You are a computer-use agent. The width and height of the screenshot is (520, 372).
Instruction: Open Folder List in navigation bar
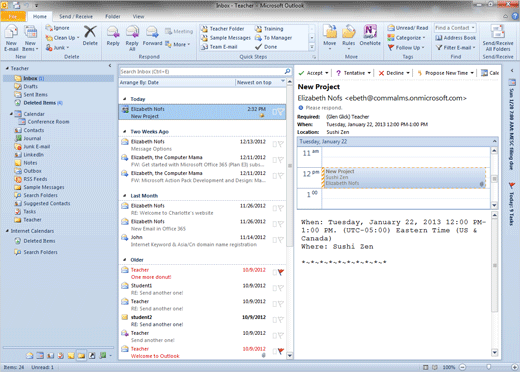[81, 355]
